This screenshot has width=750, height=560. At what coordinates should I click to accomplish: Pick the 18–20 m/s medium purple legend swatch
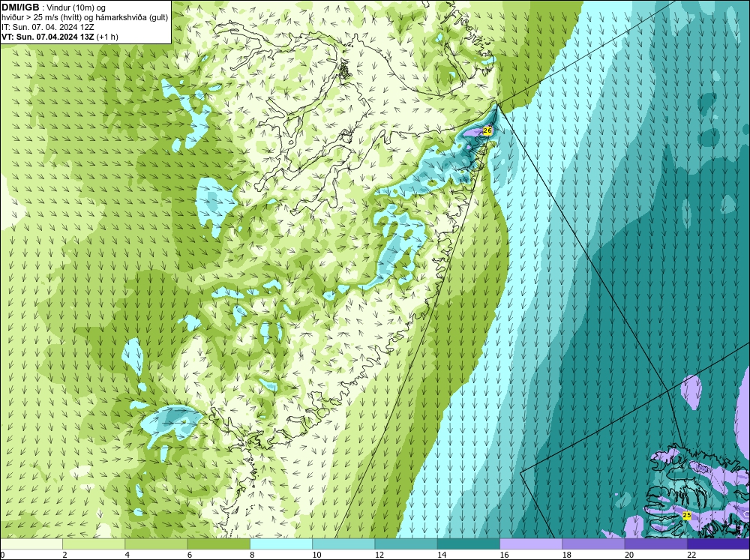593,544
